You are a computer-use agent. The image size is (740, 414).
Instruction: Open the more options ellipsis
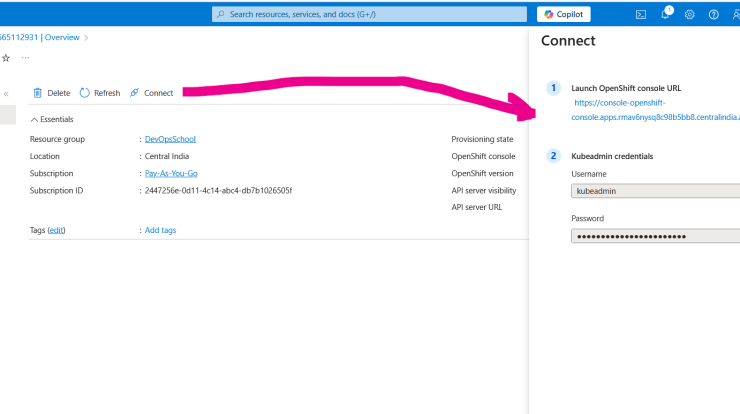25,58
